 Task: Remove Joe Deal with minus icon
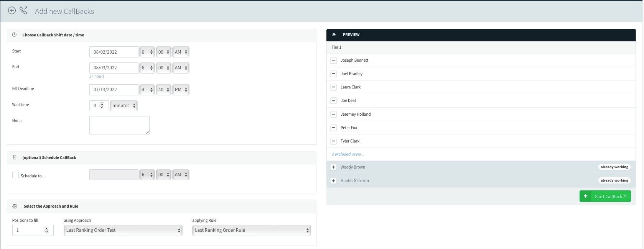pos(333,100)
